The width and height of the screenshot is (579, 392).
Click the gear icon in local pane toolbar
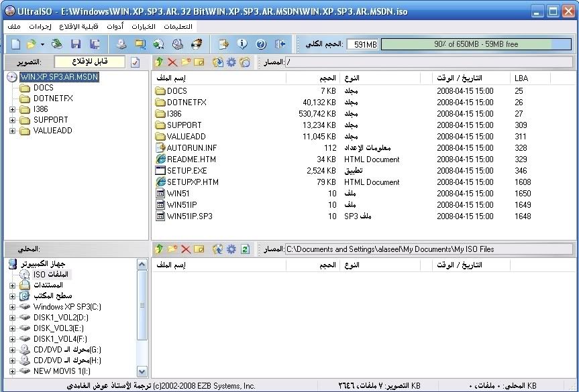tap(231, 249)
